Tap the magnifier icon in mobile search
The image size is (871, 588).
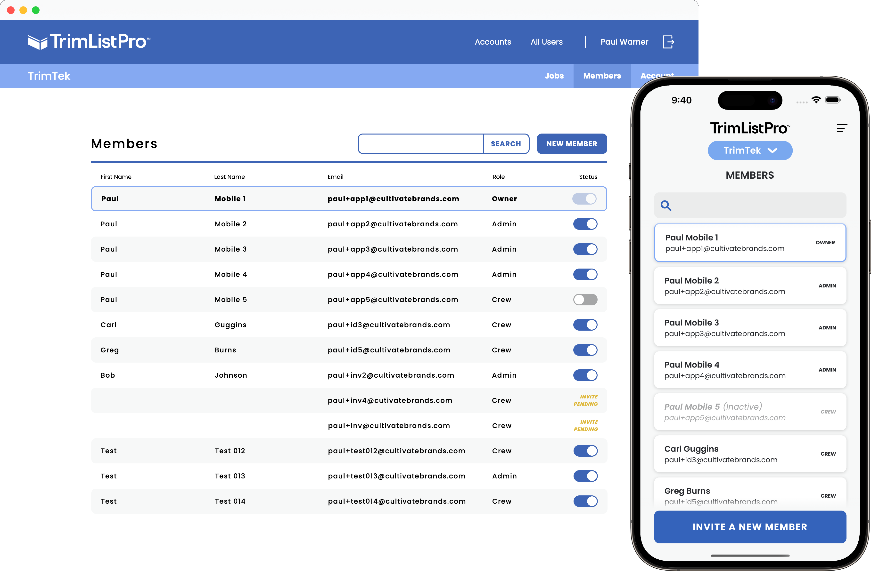click(x=666, y=205)
